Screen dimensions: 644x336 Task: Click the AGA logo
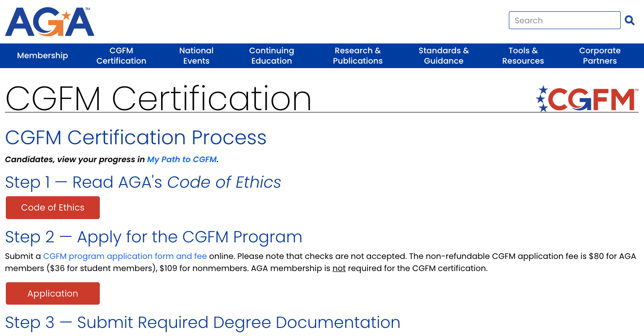(x=49, y=21)
